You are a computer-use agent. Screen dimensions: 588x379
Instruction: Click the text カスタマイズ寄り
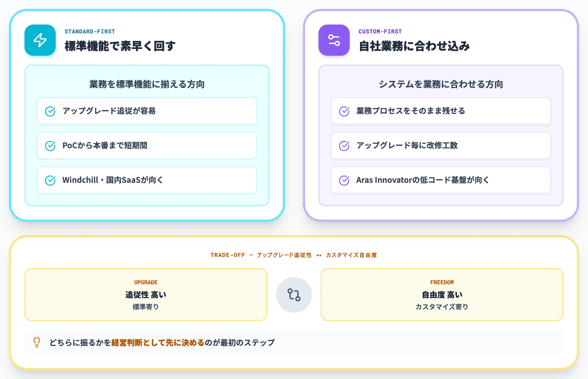pyautogui.click(x=442, y=307)
